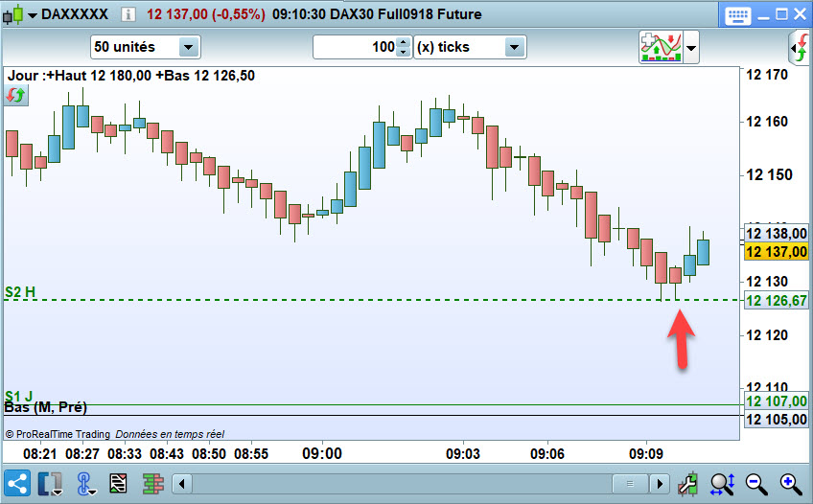The height and width of the screenshot is (504, 813).
Task: Open the candlestick chart style icon
Action: (x=13, y=14)
